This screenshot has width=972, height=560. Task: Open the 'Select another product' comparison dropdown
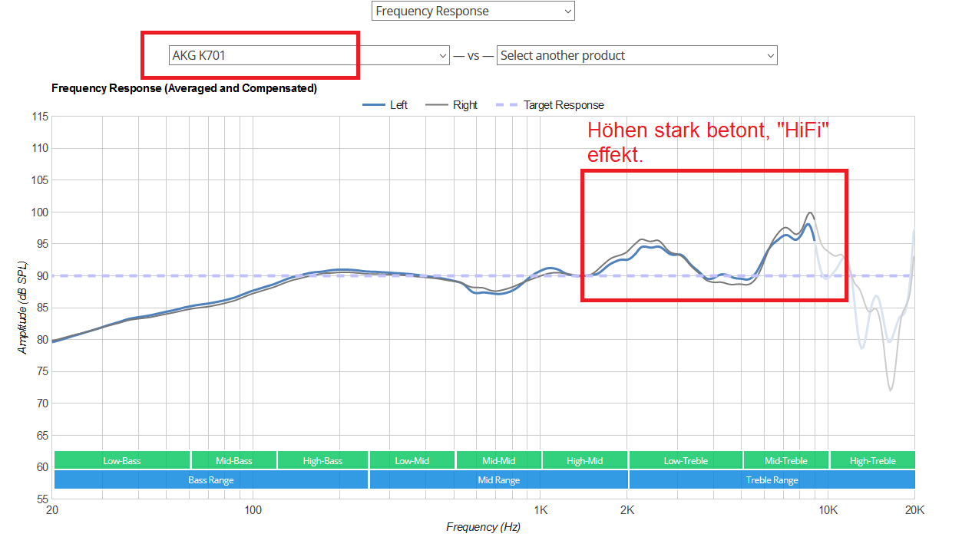tap(637, 55)
